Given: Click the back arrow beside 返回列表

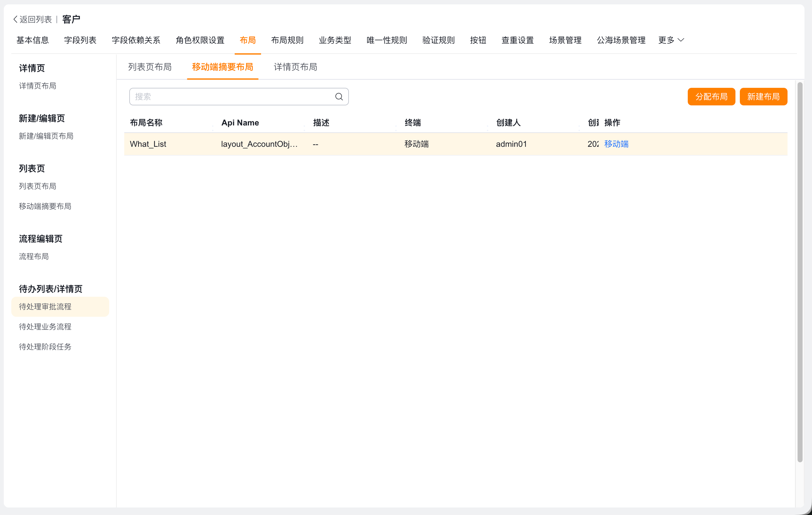Looking at the screenshot, I should point(15,19).
